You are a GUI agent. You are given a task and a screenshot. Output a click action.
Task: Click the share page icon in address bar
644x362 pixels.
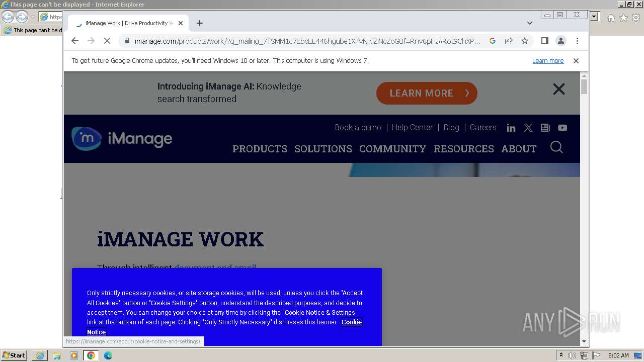(x=509, y=41)
